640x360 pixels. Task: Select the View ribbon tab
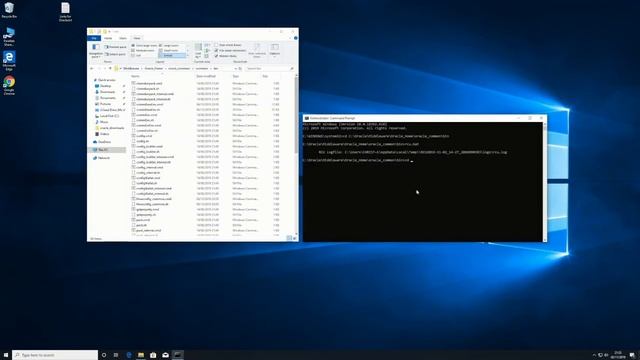point(137,38)
